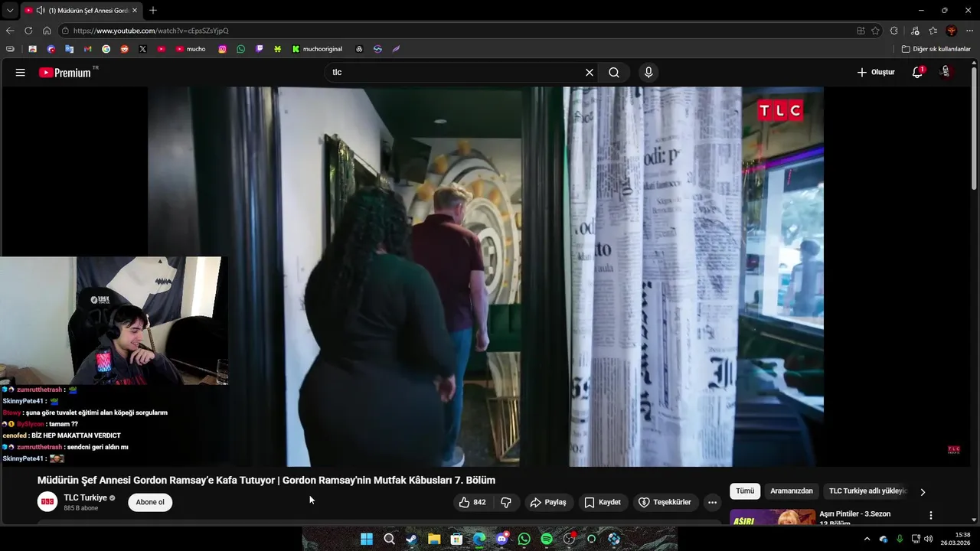980x551 pixels.
Task: Open TLC Turkiye channel avatar
Action: [x=47, y=502]
